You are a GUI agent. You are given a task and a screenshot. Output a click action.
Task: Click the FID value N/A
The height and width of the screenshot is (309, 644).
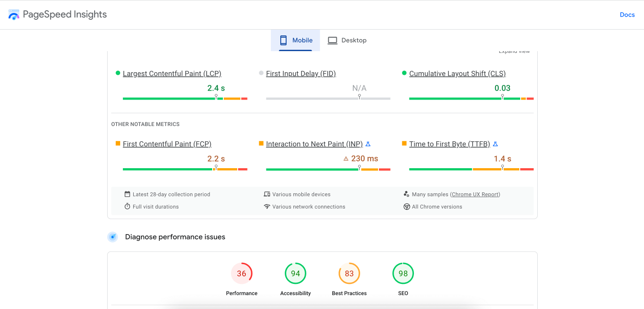pyautogui.click(x=359, y=88)
